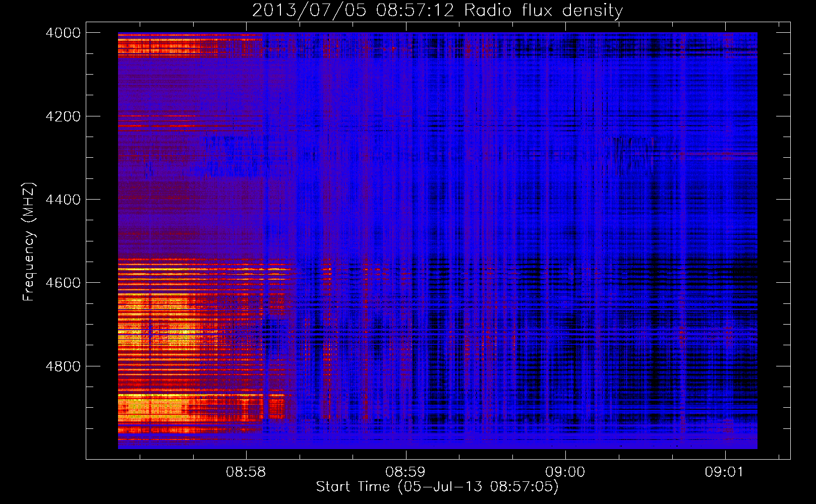Click the 4000 frequency tick label
This screenshot has width=816, height=504.
pos(63,33)
